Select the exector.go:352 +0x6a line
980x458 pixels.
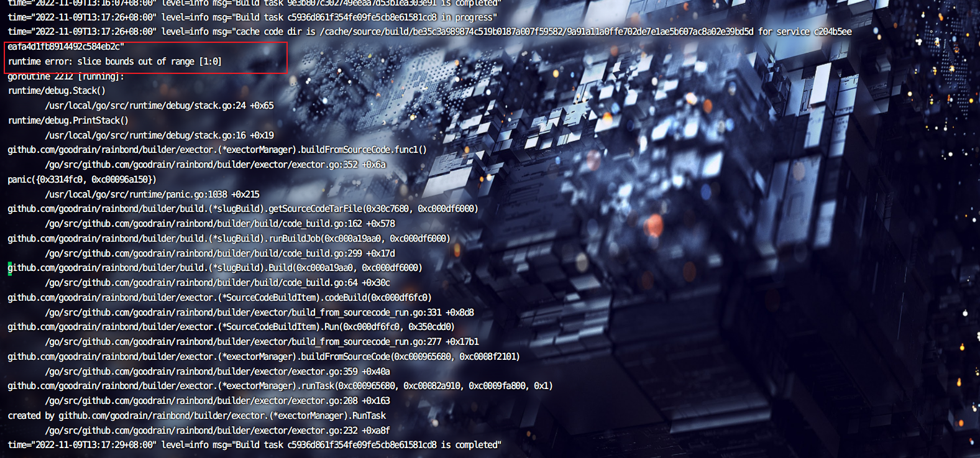pyautogui.click(x=215, y=165)
